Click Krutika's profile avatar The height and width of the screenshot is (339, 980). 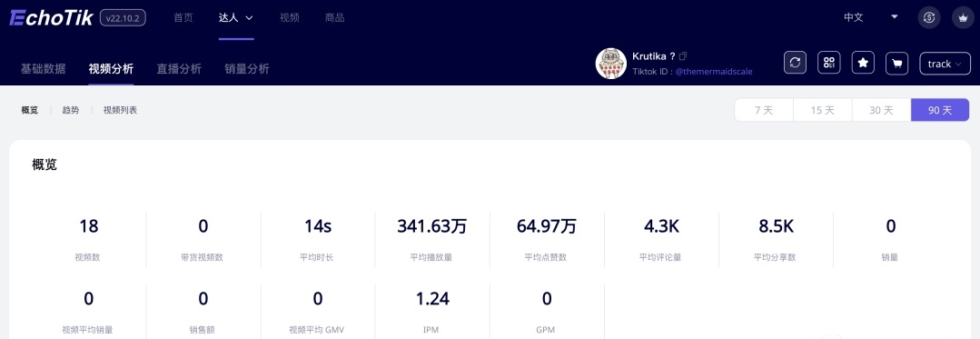click(x=611, y=64)
